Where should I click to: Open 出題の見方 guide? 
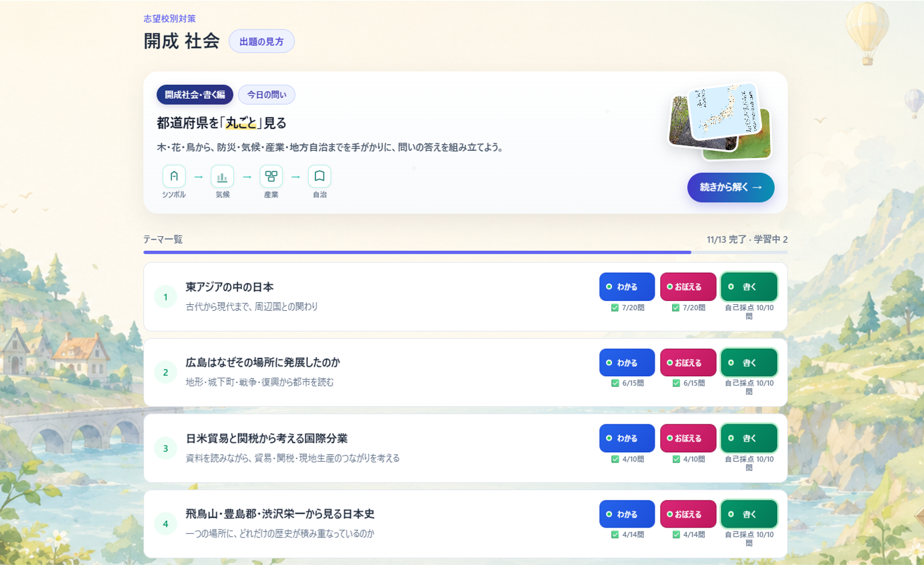pos(261,41)
